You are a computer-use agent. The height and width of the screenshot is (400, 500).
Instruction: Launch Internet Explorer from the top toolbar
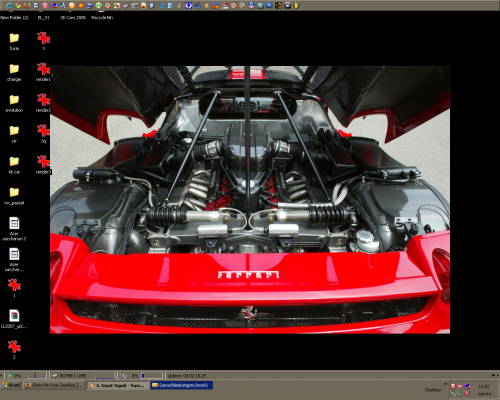(x=9, y=5)
